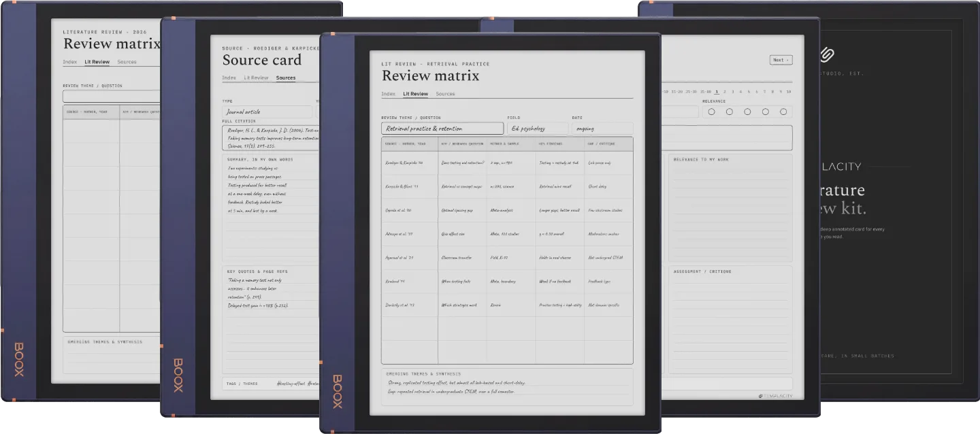Open Sources tab on Source card tablet
Viewport: 980px width, 434px height.
[x=286, y=78]
